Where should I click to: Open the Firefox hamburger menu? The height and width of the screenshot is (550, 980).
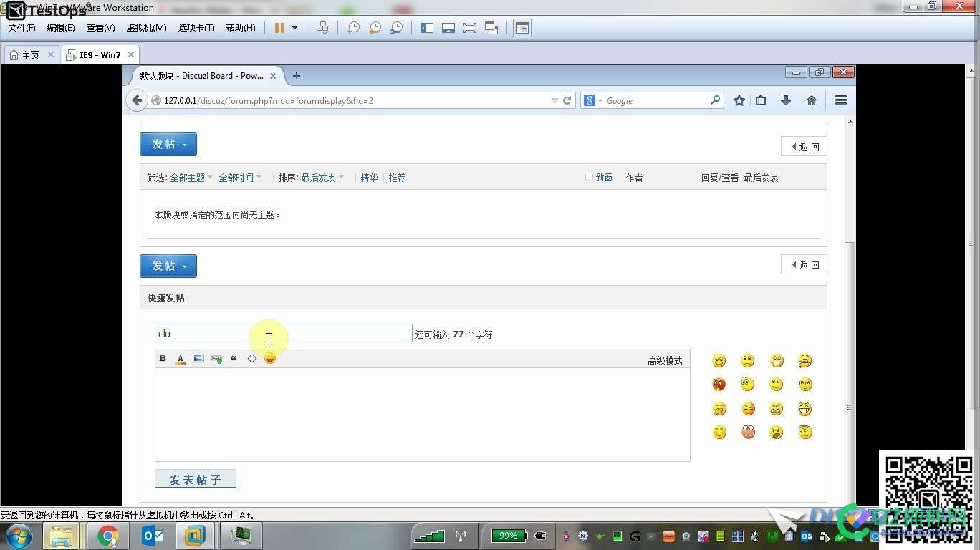(x=841, y=101)
